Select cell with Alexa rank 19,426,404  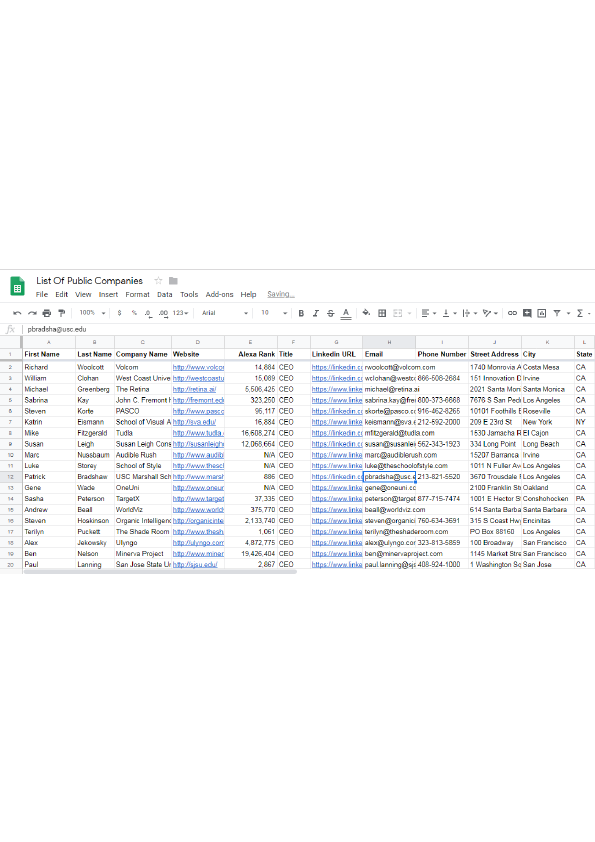pyautogui.click(x=251, y=553)
